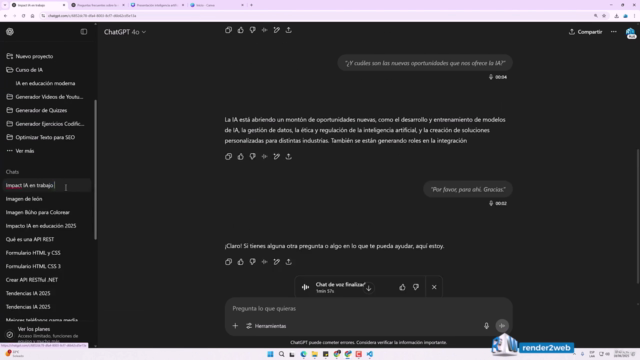Viewport: 640px width, 360px height.
Task: Rate the voice chat thumbs down
Action: (x=416, y=287)
